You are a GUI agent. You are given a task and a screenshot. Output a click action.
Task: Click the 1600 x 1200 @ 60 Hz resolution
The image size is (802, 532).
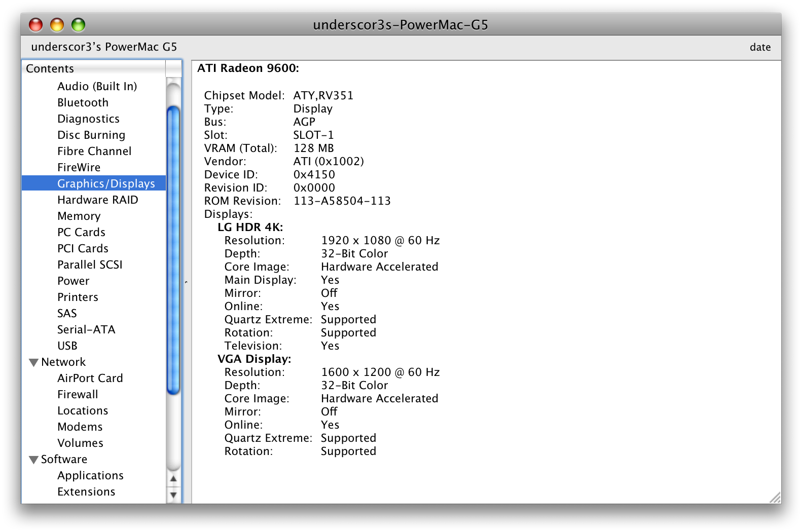click(x=381, y=372)
